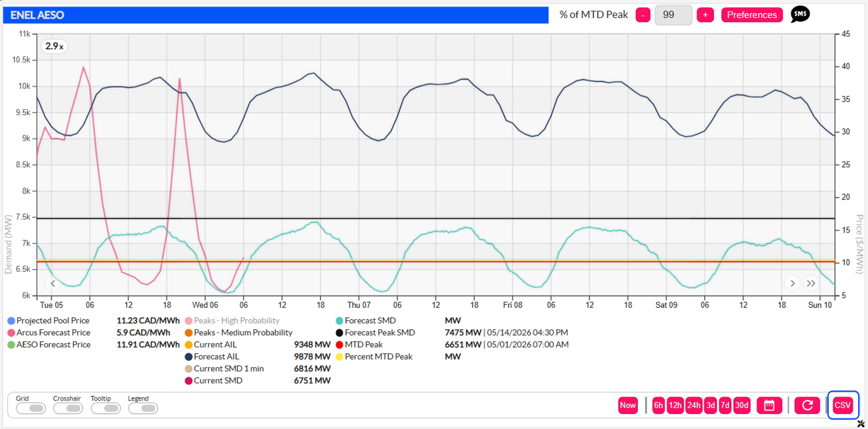Toggle Projected Pool Price series in legend
The height and width of the screenshot is (429, 868).
tap(49, 320)
